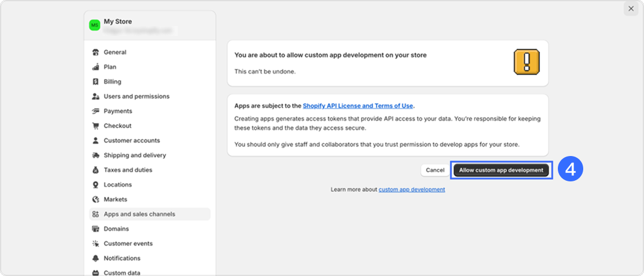Click the Markets globe icon
The height and width of the screenshot is (276, 644).
pyautogui.click(x=96, y=199)
